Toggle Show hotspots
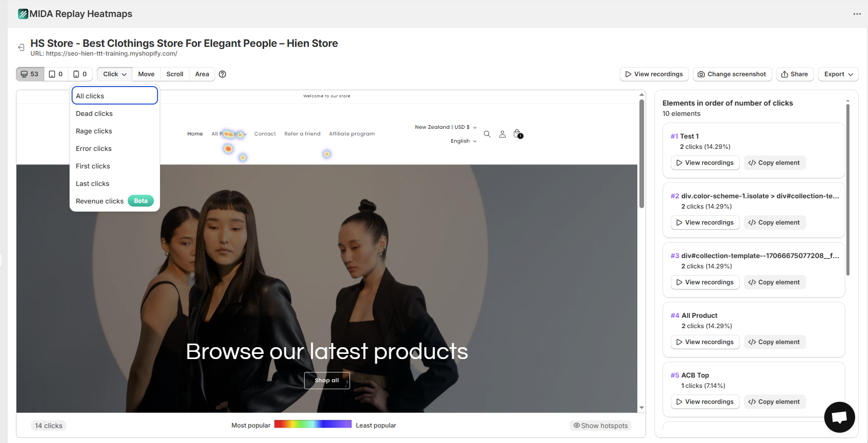This screenshot has width=868, height=443. pyautogui.click(x=600, y=425)
